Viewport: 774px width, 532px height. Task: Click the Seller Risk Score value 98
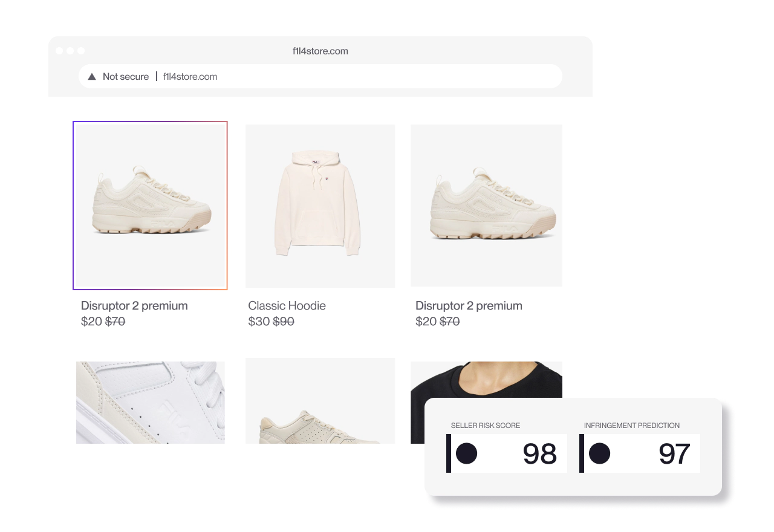(x=540, y=454)
